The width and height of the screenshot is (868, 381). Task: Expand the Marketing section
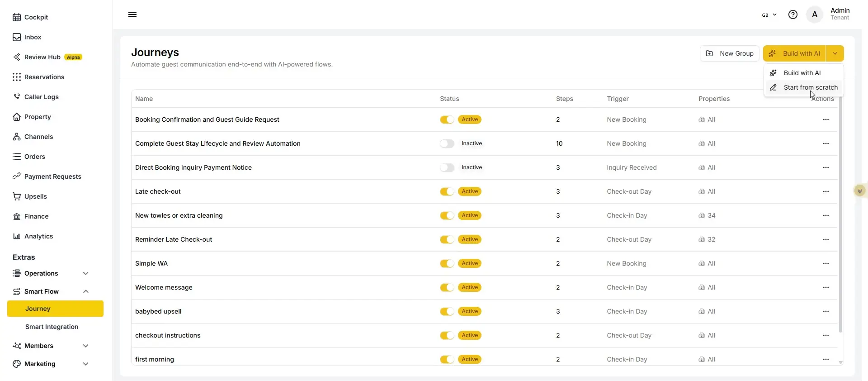51,364
